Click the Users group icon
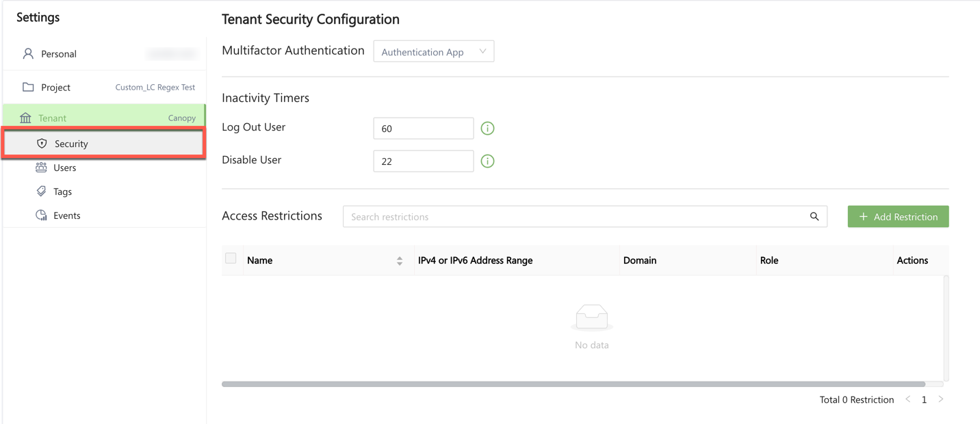Screen dimensions: 980x424 (x=41, y=168)
